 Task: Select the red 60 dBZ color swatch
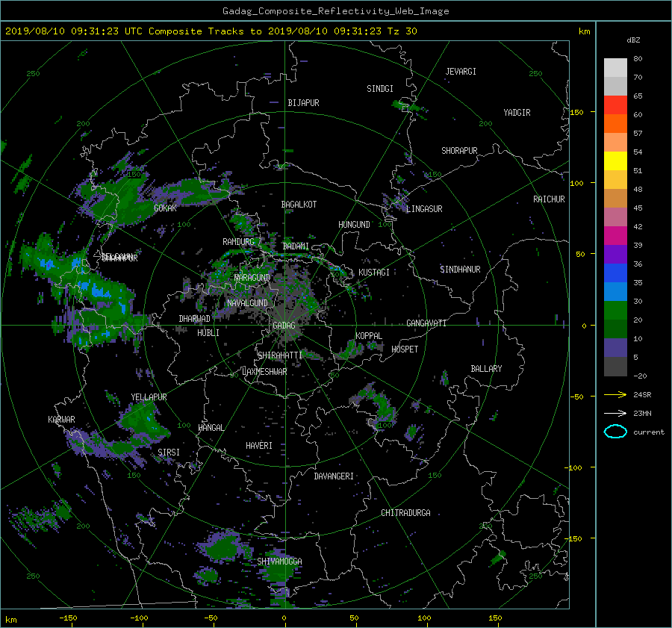[615, 105]
